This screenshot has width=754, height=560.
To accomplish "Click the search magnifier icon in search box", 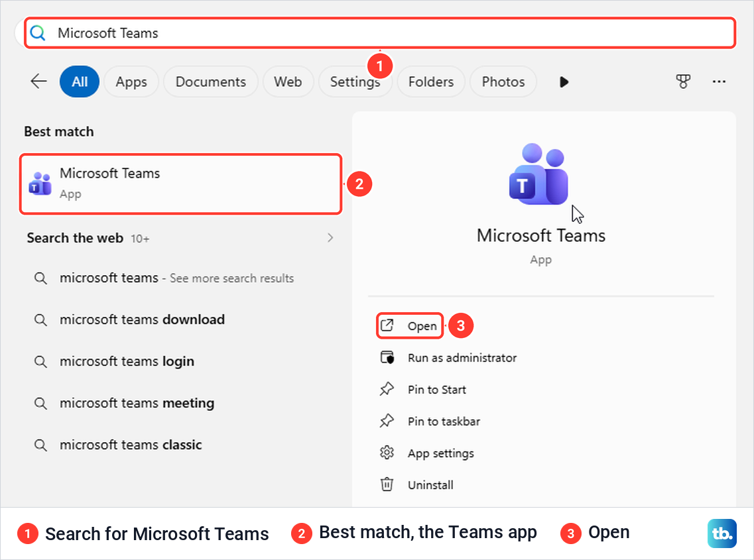I will coord(38,33).
